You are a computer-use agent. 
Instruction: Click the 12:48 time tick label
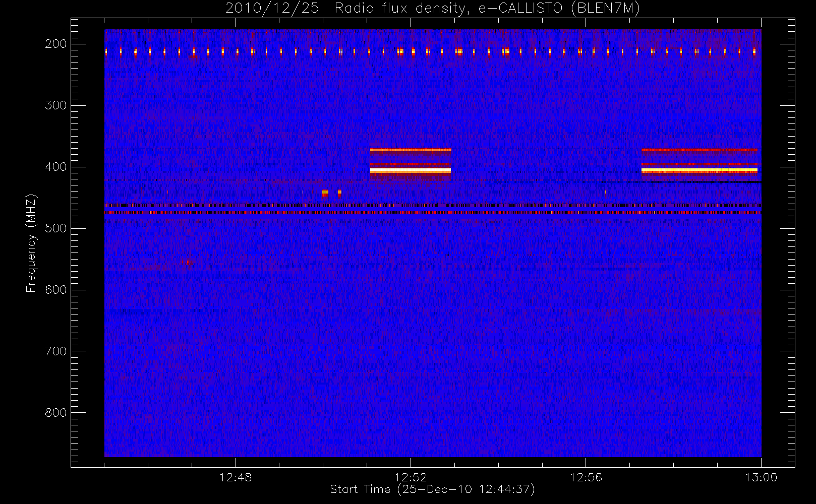(236, 477)
